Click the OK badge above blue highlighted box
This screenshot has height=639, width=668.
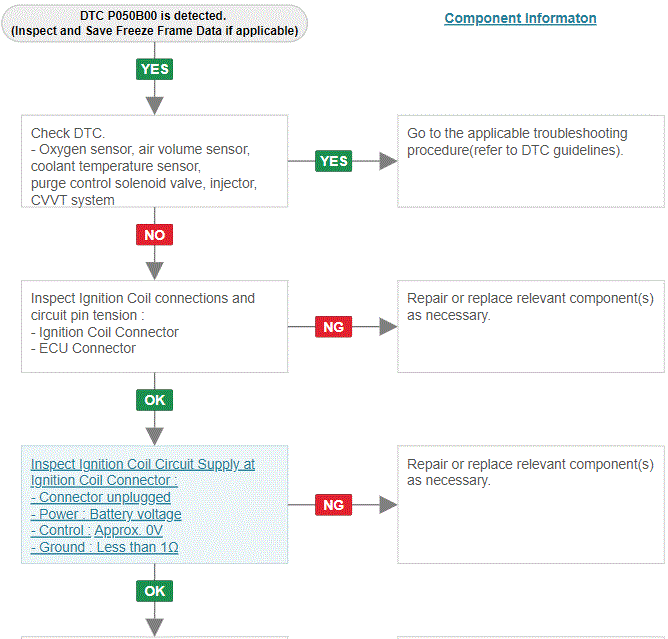(155, 400)
